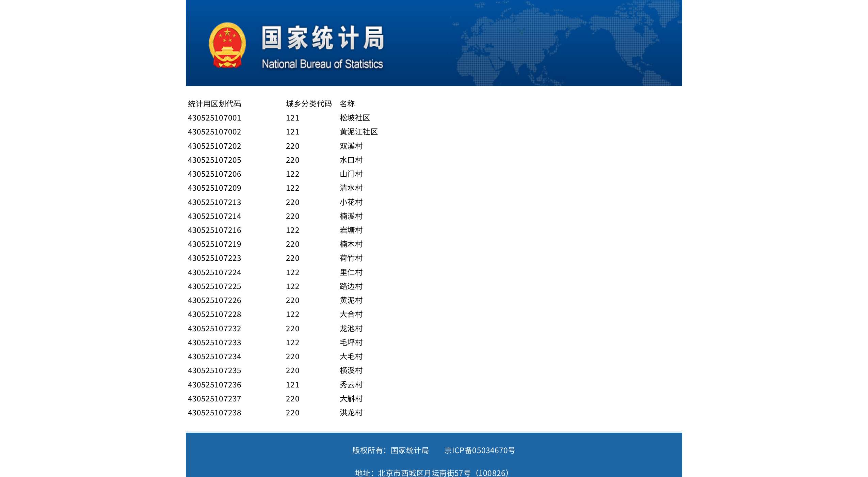Click the national emblem icon in banner

(x=227, y=45)
